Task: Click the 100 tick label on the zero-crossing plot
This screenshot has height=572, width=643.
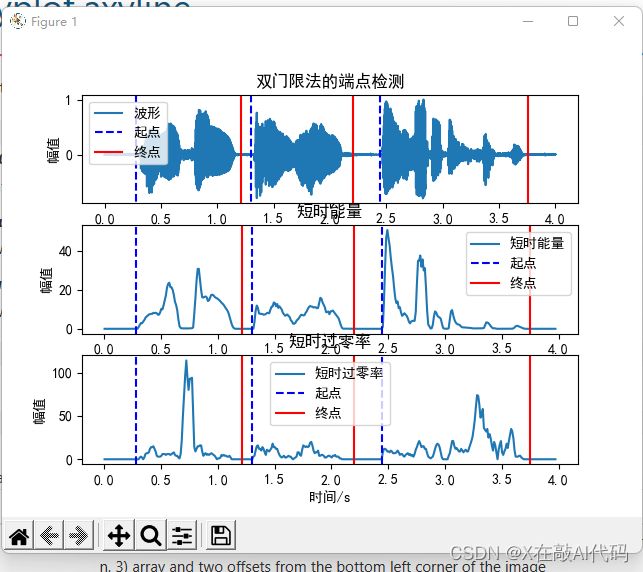Action: tap(62, 373)
